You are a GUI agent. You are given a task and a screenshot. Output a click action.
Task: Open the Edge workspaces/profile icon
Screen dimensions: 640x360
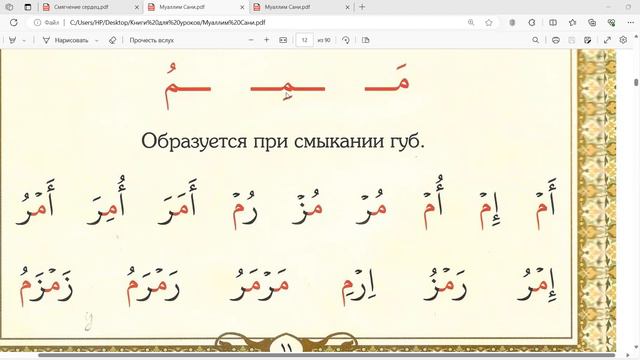coord(9,7)
